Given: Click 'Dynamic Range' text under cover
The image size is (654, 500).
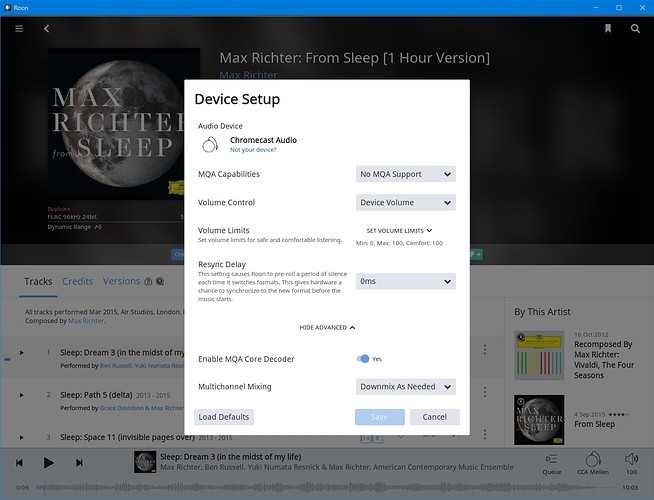Looking at the screenshot, I should [x=75, y=227].
